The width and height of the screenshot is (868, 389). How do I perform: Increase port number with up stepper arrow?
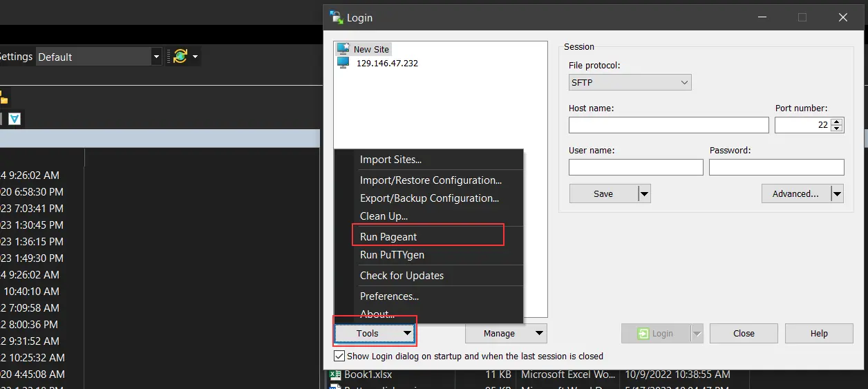837,122
